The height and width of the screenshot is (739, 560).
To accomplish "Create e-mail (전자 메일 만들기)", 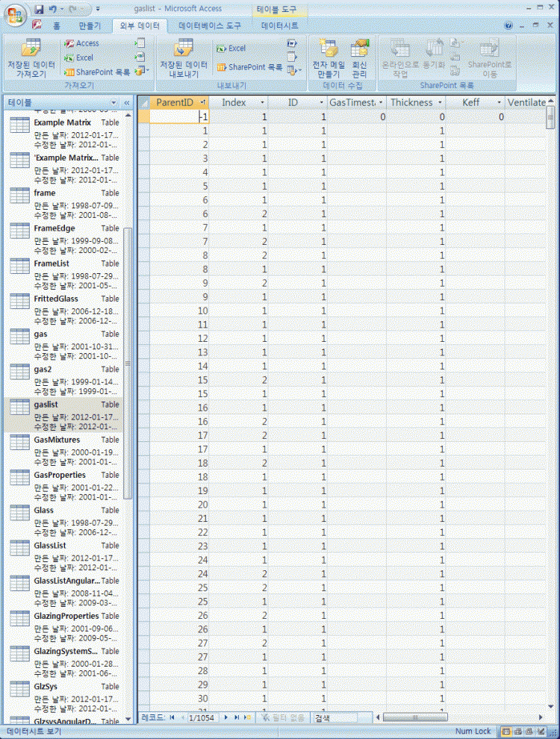I will 329,57.
